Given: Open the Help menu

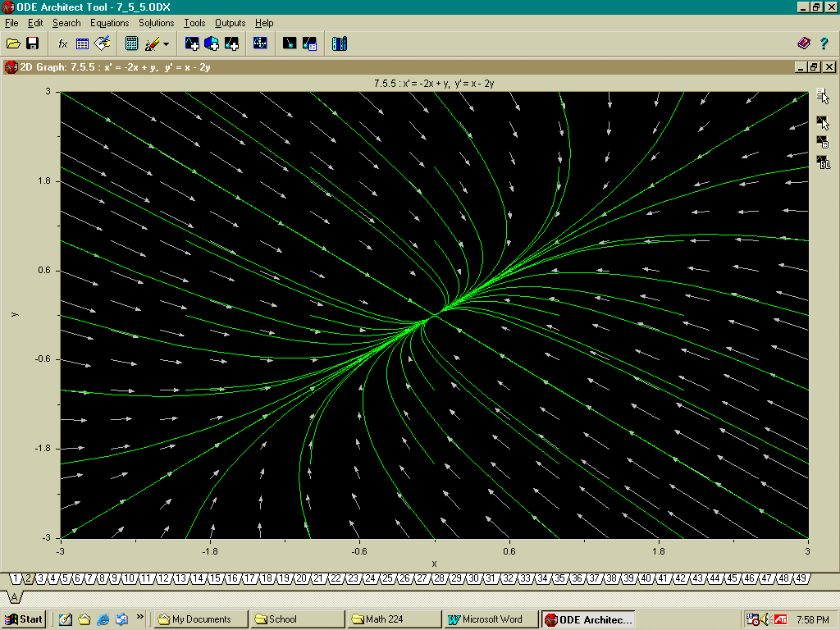Looking at the screenshot, I should click(264, 23).
